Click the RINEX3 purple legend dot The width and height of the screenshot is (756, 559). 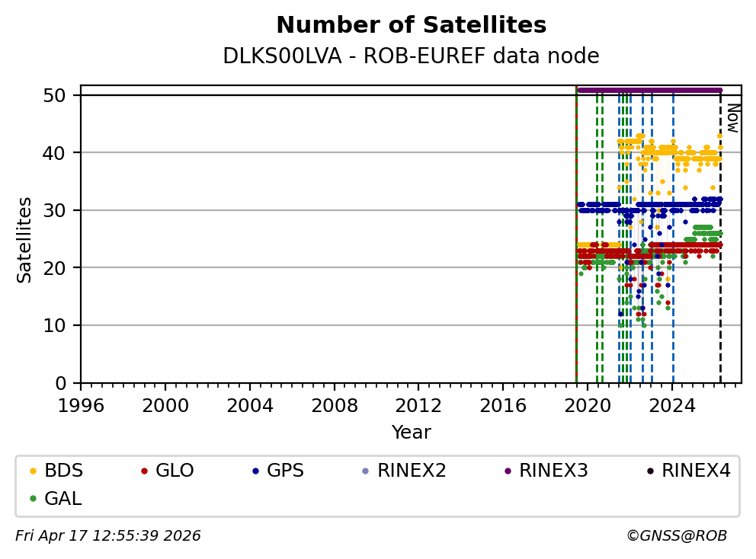(x=507, y=471)
